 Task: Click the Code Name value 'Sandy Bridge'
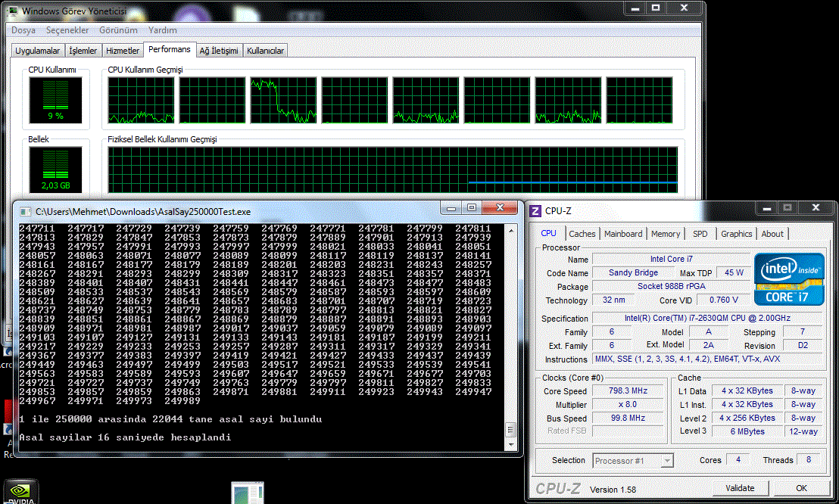[x=633, y=273]
